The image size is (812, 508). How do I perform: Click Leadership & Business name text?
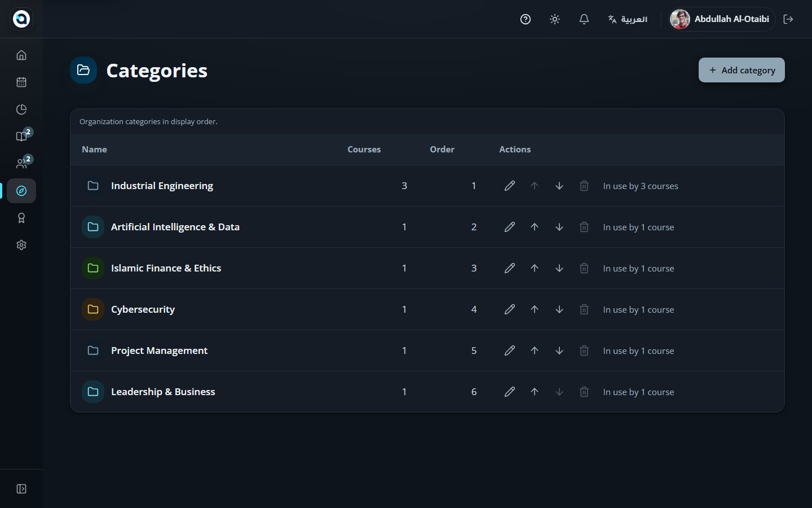tap(163, 392)
